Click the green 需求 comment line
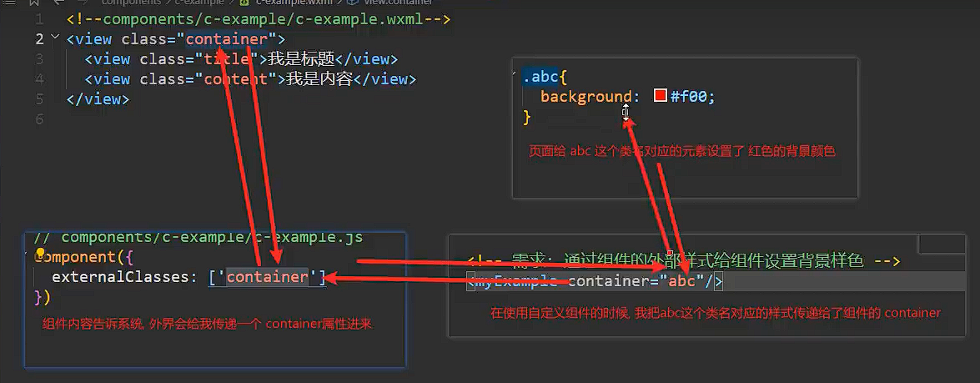 [x=684, y=260]
